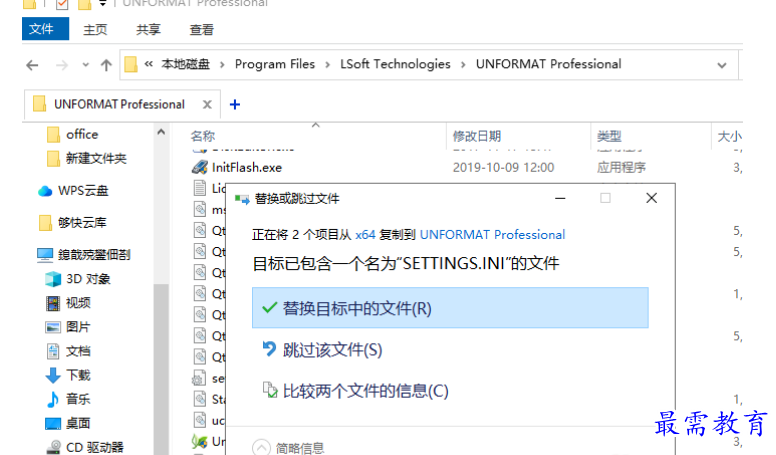Click the sidebar vertical scrollbar thumb
Viewport: 776px width, 455px height.
click(161, 369)
